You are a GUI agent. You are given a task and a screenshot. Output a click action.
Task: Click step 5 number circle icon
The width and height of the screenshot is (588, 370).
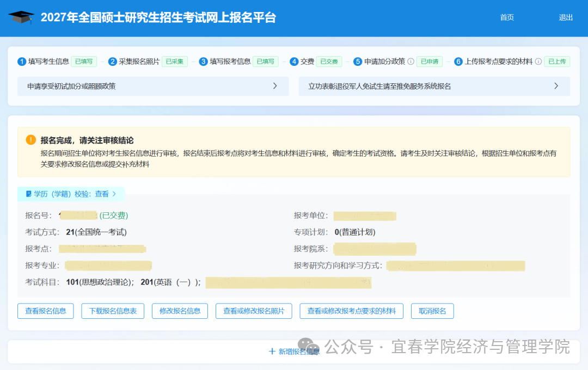pos(358,61)
